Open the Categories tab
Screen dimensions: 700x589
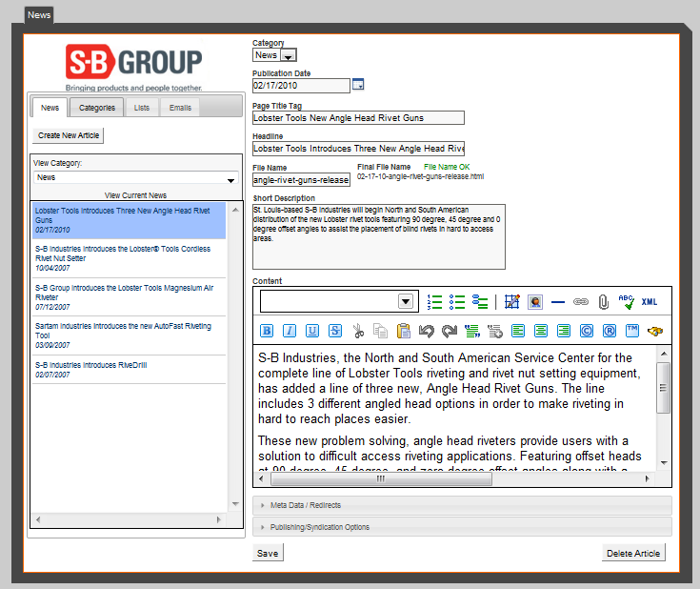tap(97, 108)
